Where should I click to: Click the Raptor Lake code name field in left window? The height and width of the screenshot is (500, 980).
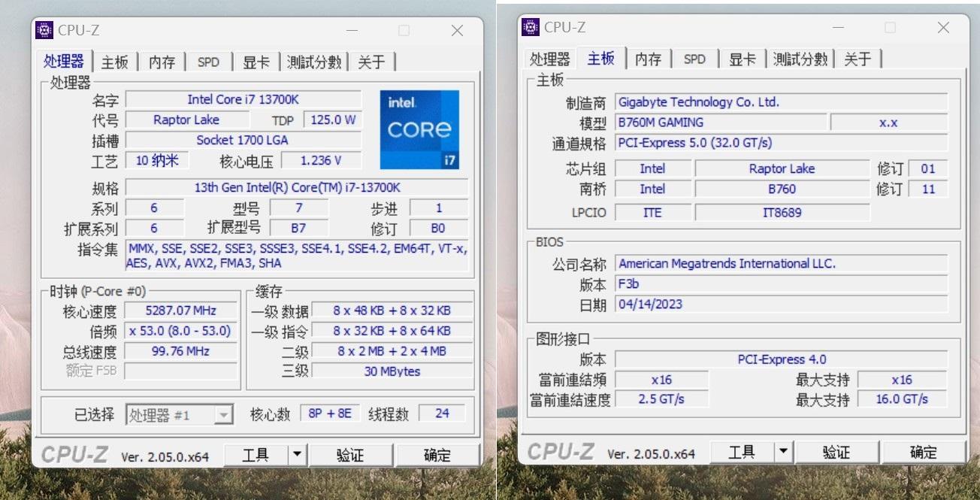tap(186, 120)
